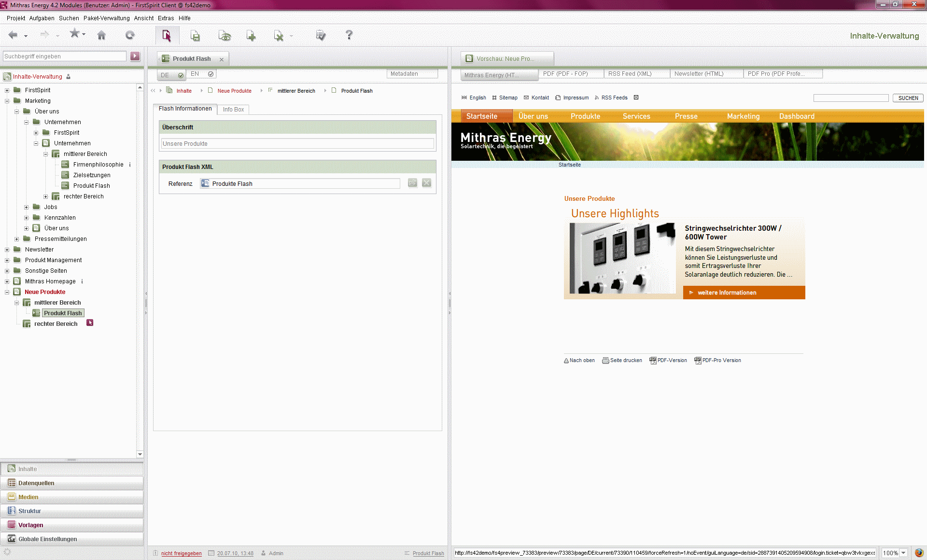This screenshot has width=927, height=560.
Task: Click the SUCHEN button in preview
Action: tap(908, 98)
